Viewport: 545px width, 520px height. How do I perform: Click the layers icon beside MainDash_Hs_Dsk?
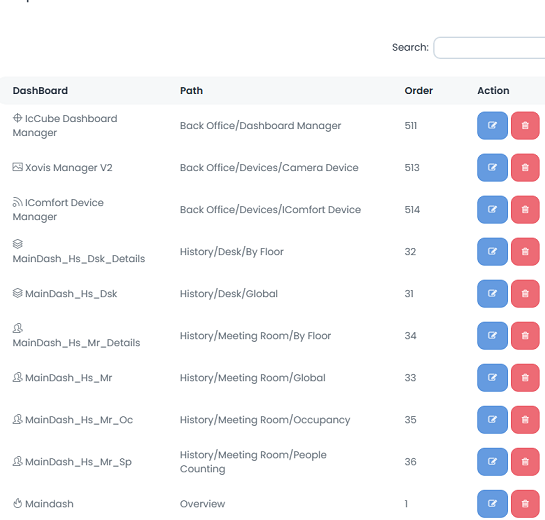[17, 293]
